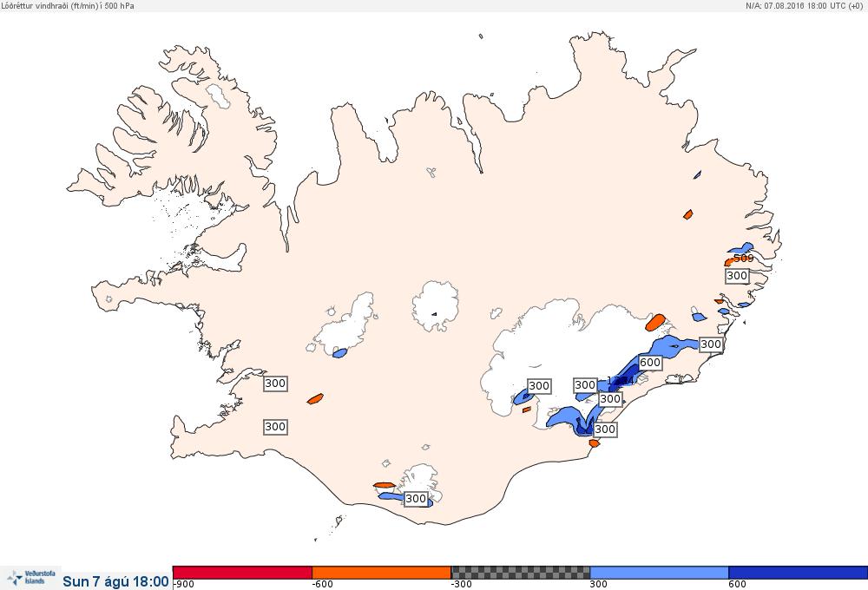868x590 pixels.
Task: Click the 600 contour label on the map
Action: pyautogui.click(x=650, y=363)
